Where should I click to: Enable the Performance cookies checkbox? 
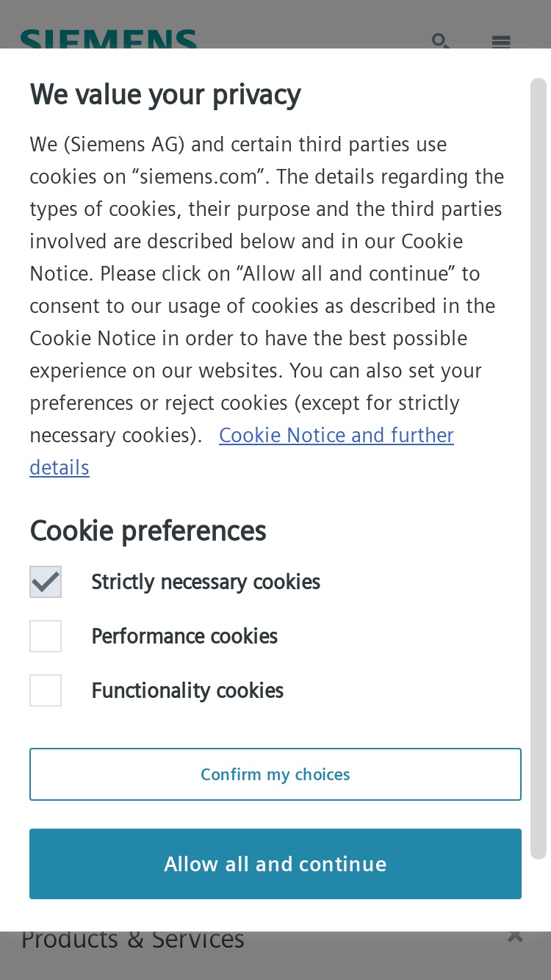coord(46,636)
